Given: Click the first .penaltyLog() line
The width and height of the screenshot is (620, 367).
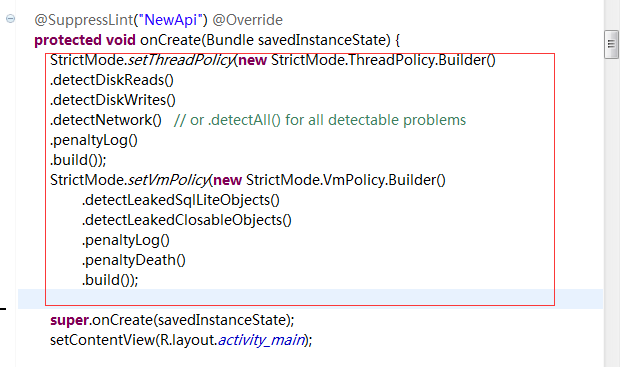Looking at the screenshot, I should (x=94, y=140).
